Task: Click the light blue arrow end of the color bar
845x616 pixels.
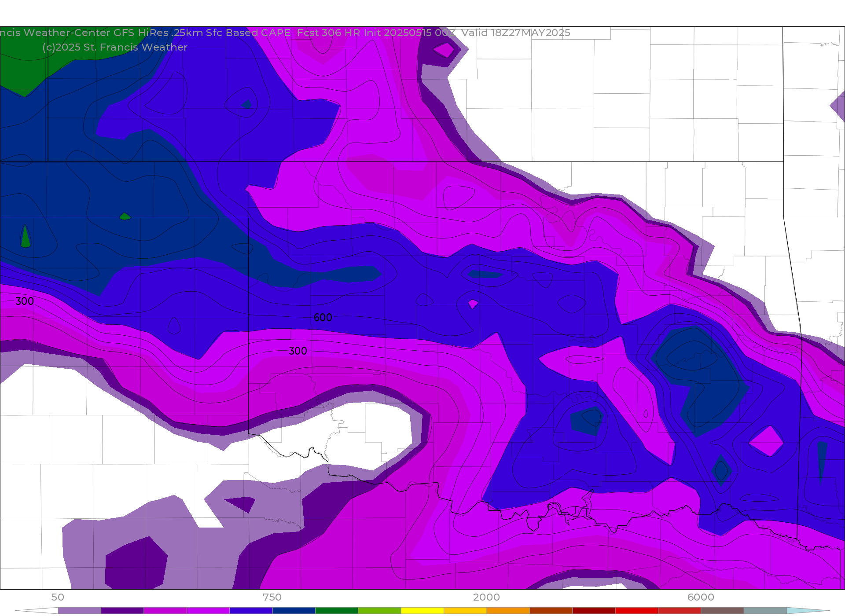Action: click(x=808, y=610)
